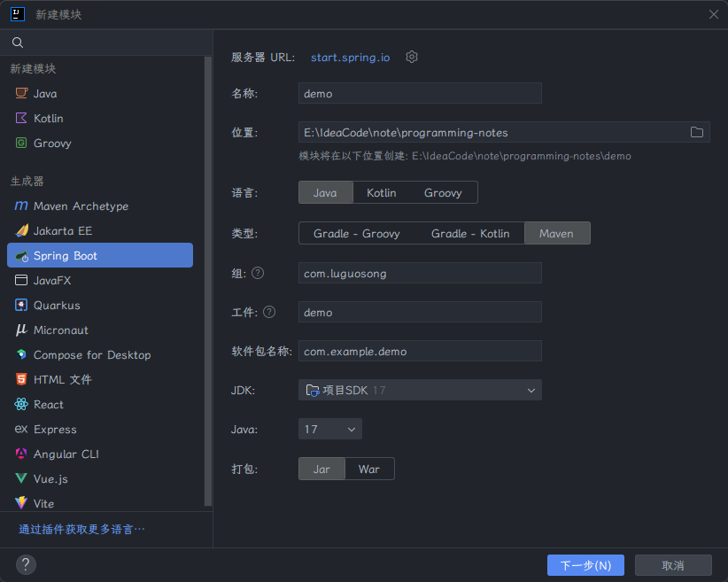Click the React atom icon
Image resolution: width=728 pixels, height=582 pixels.
pyautogui.click(x=21, y=404)
